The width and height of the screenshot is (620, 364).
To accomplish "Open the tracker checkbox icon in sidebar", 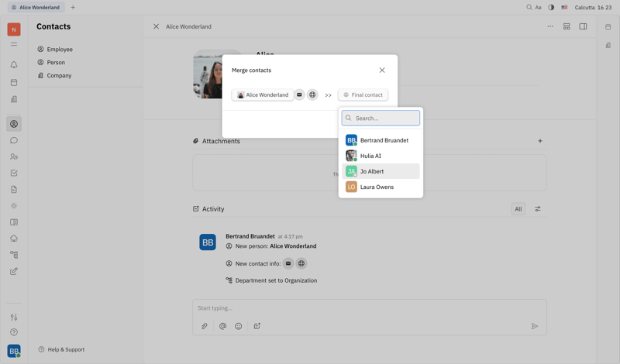I will tap(14, 173).
